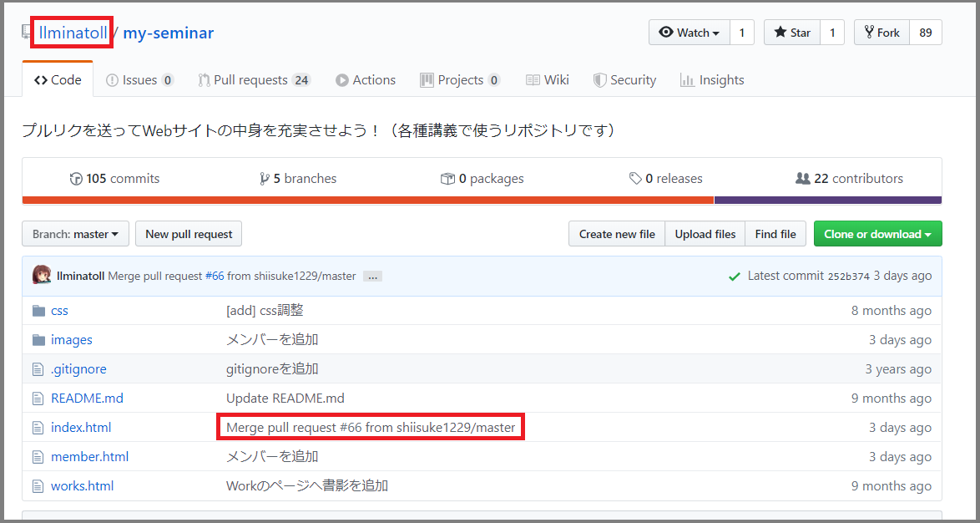Click the css folder icon

(38, 310)
